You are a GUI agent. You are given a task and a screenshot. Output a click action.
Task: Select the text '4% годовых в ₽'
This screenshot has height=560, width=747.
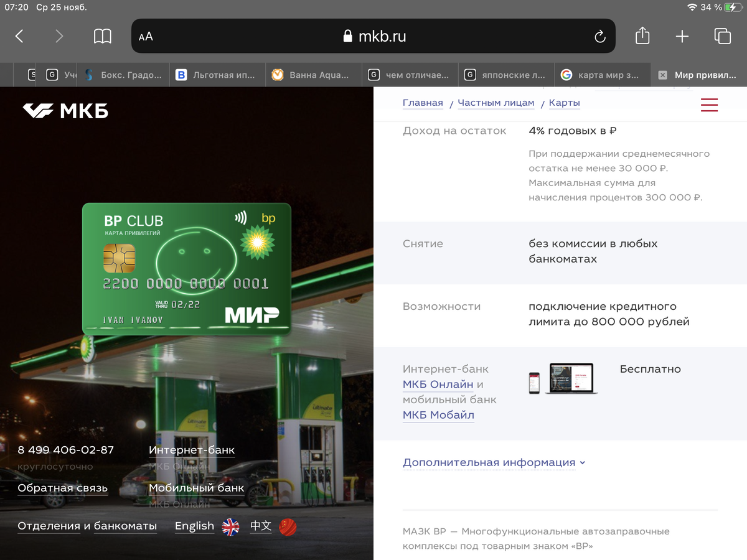click(573, 131)
